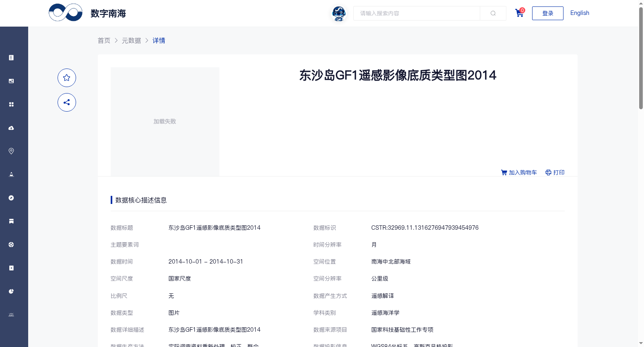
Task: Open the document list icon in sidebar
Action: [11, 58]
